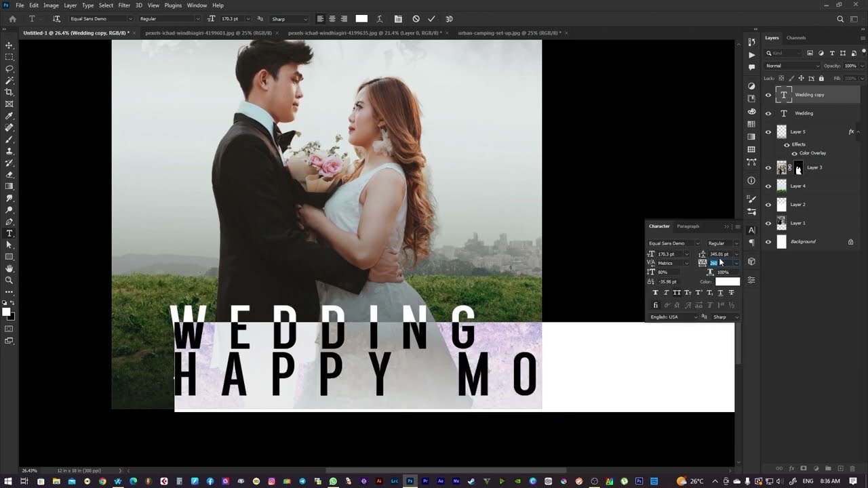The image size is (868, 488).
Task: Toggle All Caps in Character panel
Action: click(x=677, y=293)
